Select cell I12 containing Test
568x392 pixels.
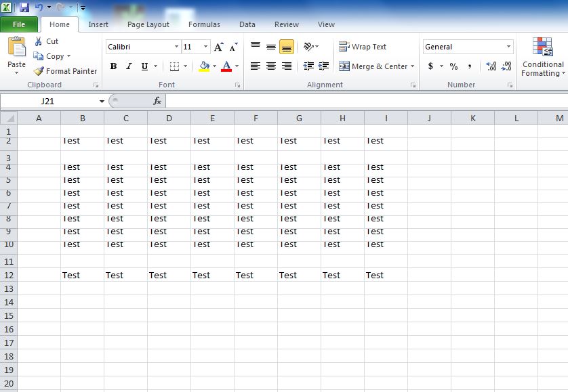click(x=386, y=275)
